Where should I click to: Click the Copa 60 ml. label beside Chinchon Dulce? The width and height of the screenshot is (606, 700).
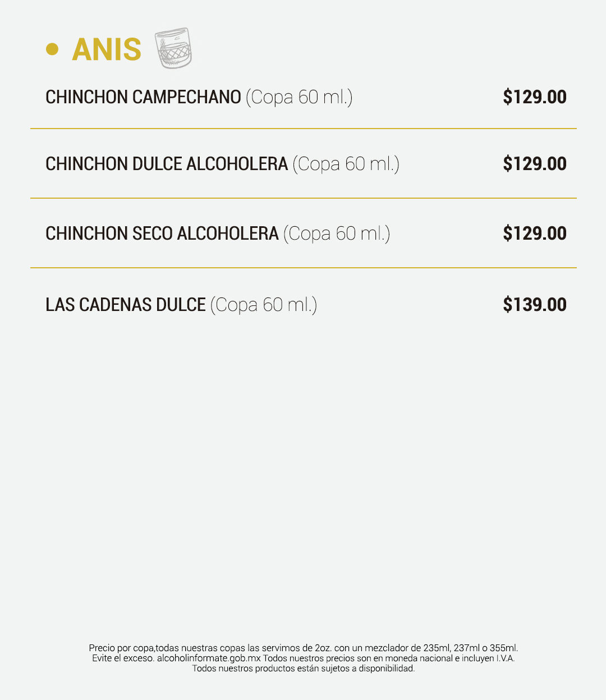(346, 164)
